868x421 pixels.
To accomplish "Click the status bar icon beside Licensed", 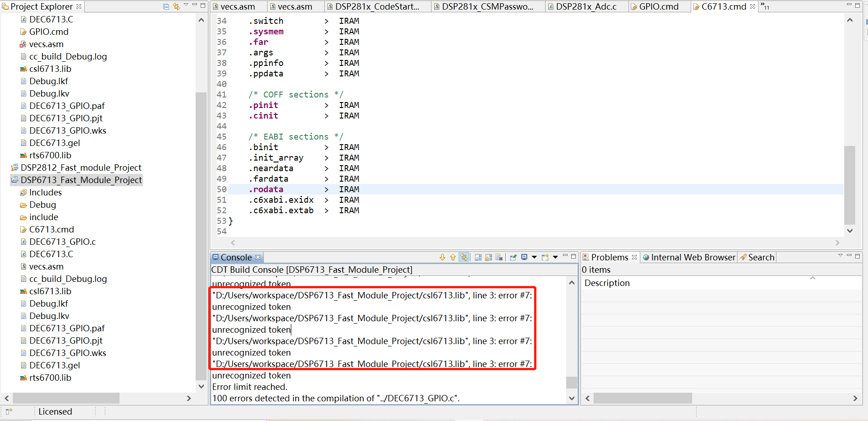I will pos(9,411).
